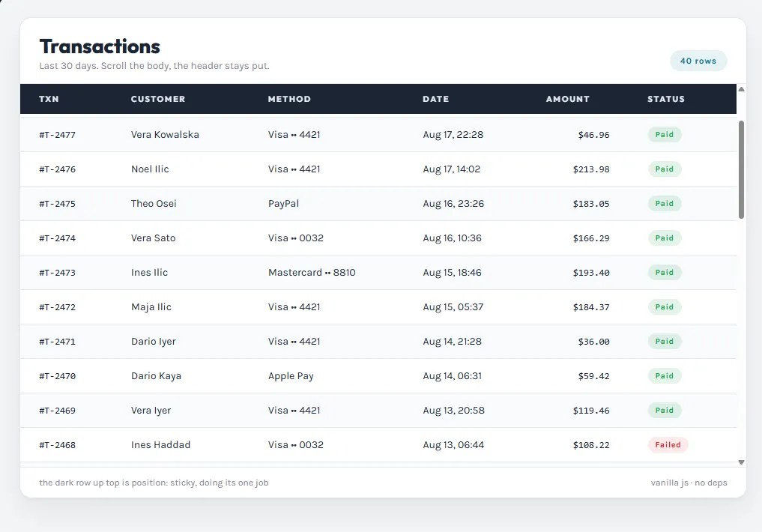Click the Failed status badge

668,445
